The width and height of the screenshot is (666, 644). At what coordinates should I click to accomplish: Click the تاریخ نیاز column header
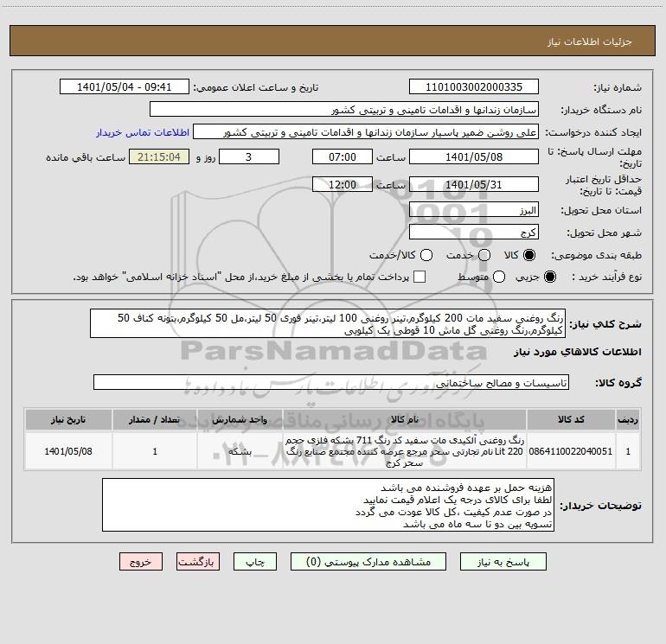pyautogui.click(x=68, y=419)
